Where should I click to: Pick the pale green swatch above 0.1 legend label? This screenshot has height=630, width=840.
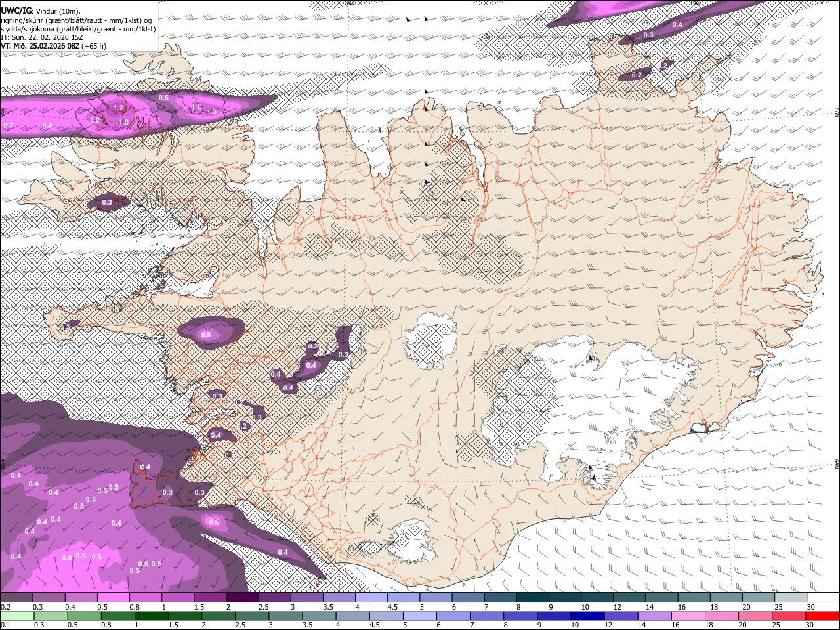coord(17,616)
